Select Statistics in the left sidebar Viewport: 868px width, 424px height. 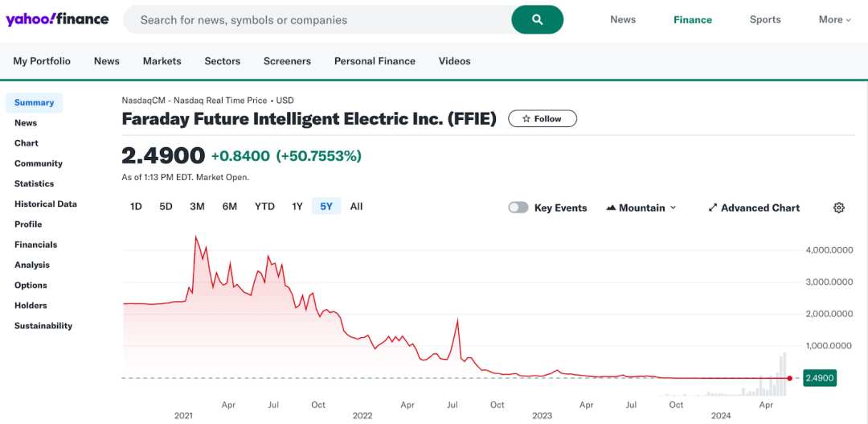pos(35,183)
